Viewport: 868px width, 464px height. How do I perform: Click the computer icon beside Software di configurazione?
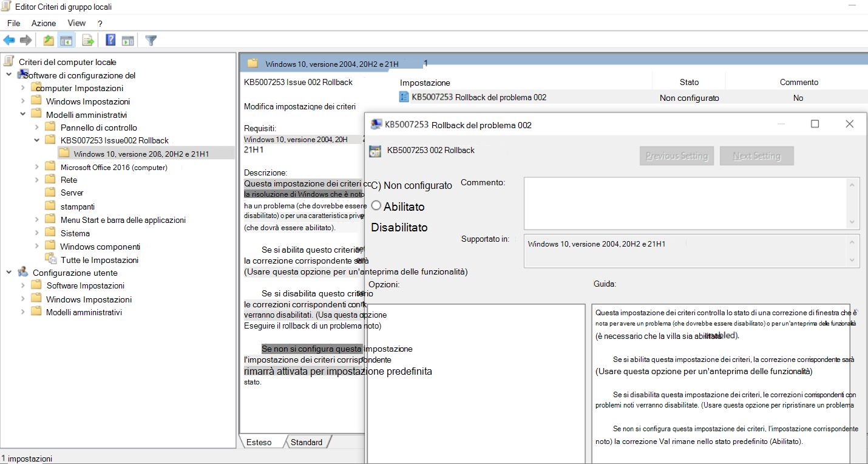point(22,75)
